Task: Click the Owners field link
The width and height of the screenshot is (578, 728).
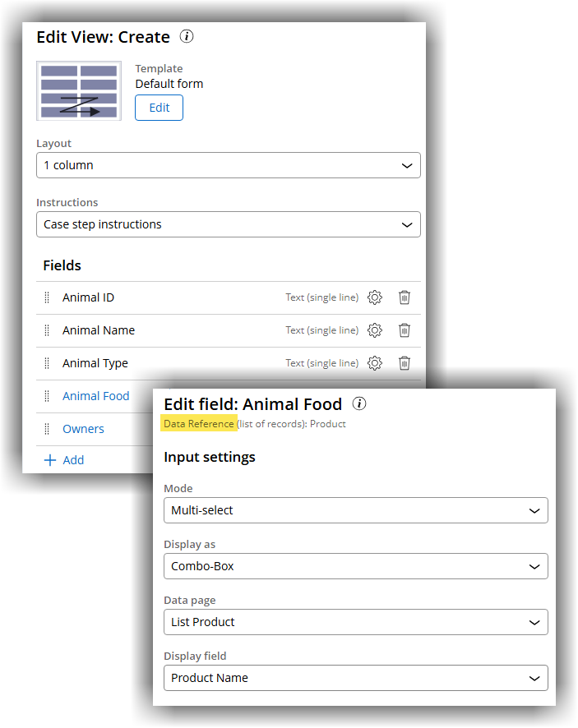Action: pos(84,429)
